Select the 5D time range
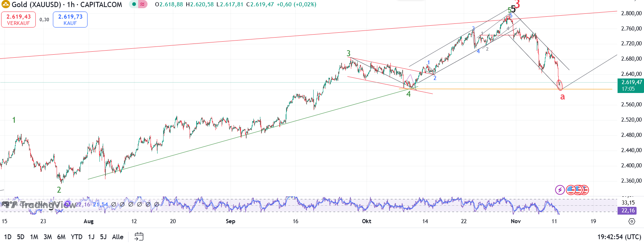 point(20,237)
